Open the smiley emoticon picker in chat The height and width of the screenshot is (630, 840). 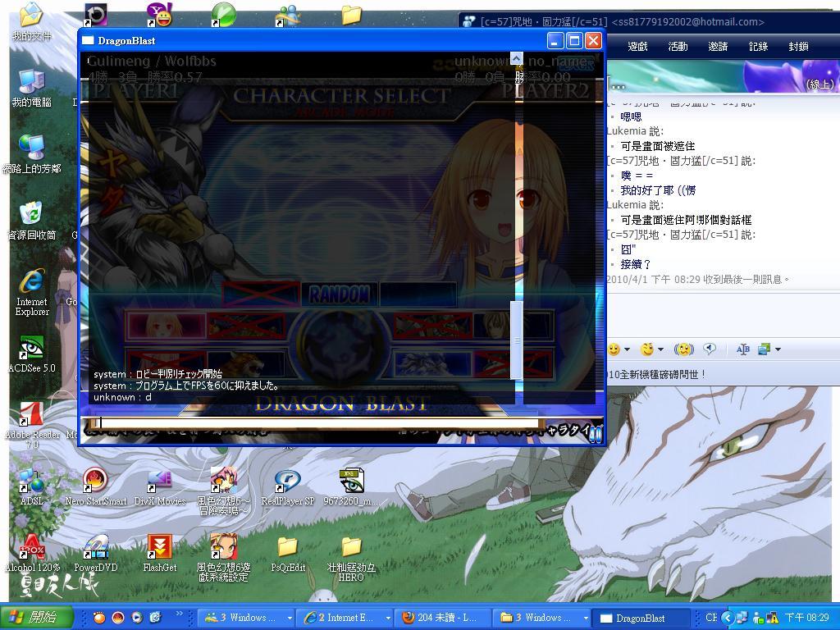pyautogui.click(x=614, y=349)
